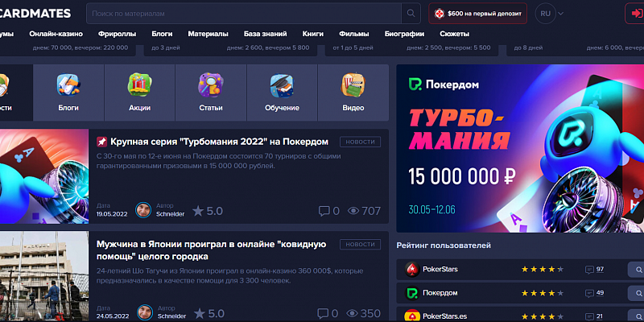Open the Сюжеты menu item
The image size is (644, 322).
tap(454, 34)
